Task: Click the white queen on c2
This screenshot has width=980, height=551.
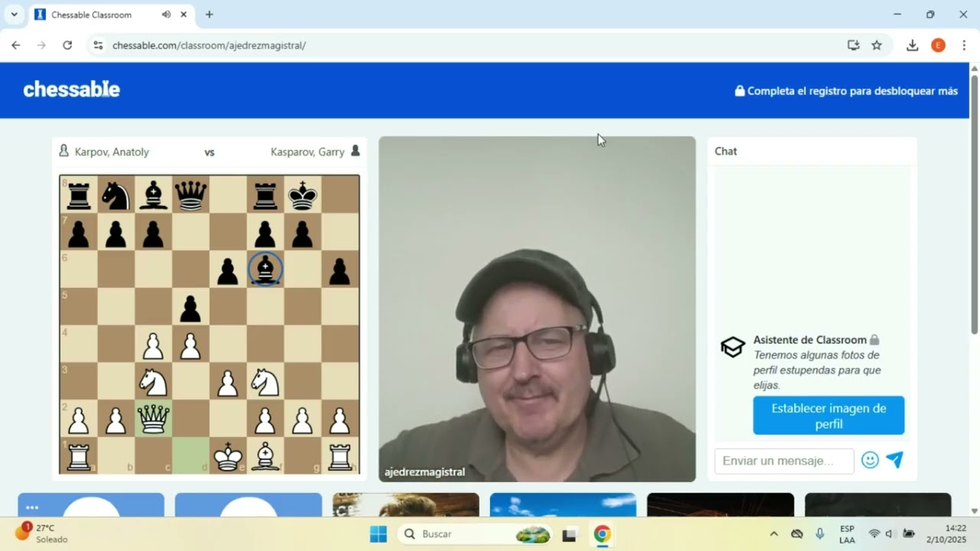Action: [153, 419]
